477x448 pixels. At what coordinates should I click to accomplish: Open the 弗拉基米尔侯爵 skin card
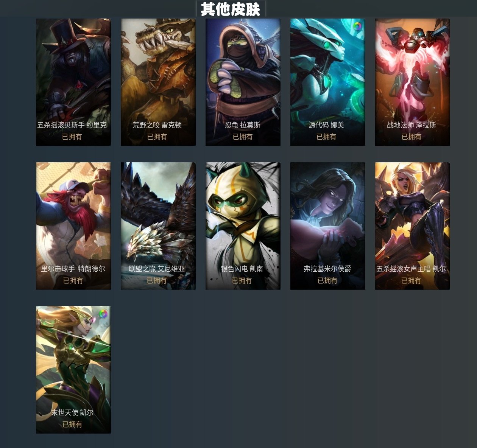coord(328,226)
